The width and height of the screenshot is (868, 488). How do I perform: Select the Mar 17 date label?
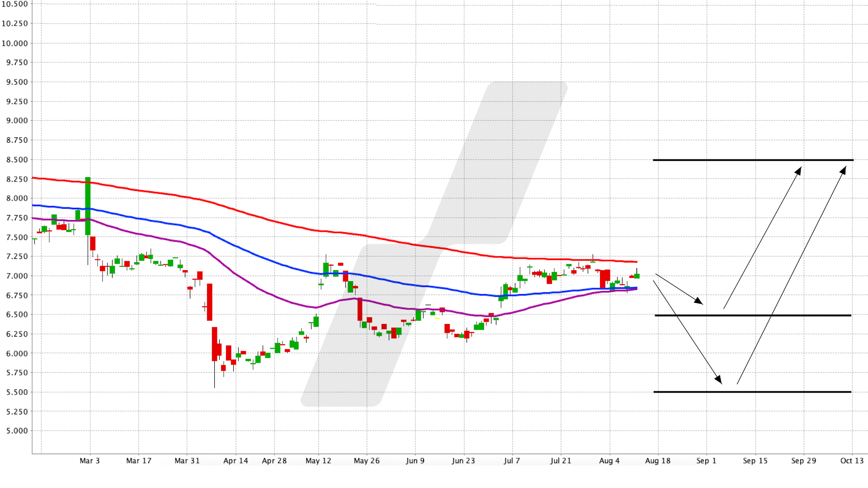[x=139, y=461]
